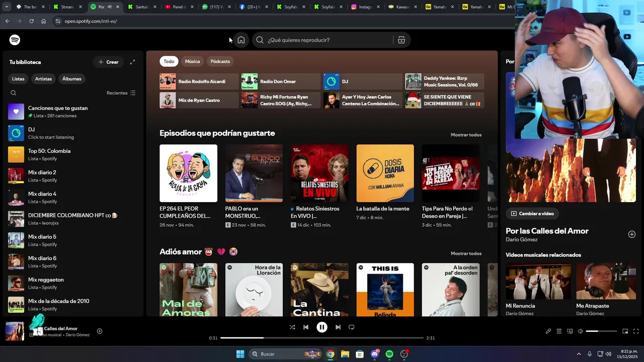Open the Spotify home logo
The height and width of the screenshot is (362, 644).
click(15, 40)
